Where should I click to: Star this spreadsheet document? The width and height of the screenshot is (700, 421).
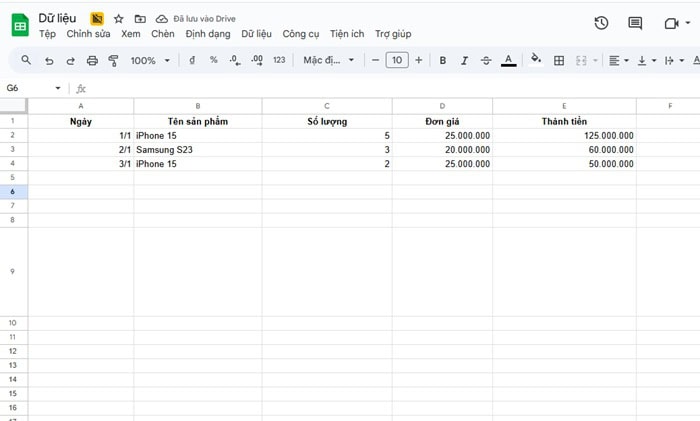coord(119,18)
